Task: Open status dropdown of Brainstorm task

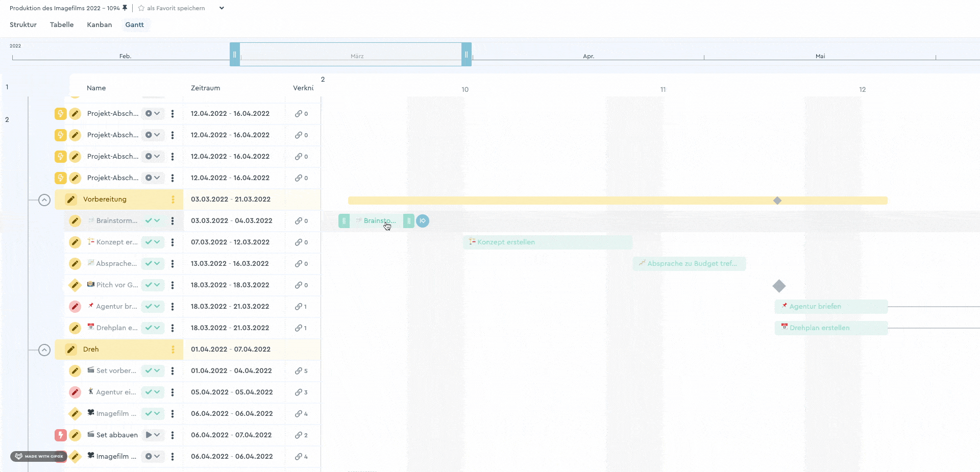Action: 153,221
